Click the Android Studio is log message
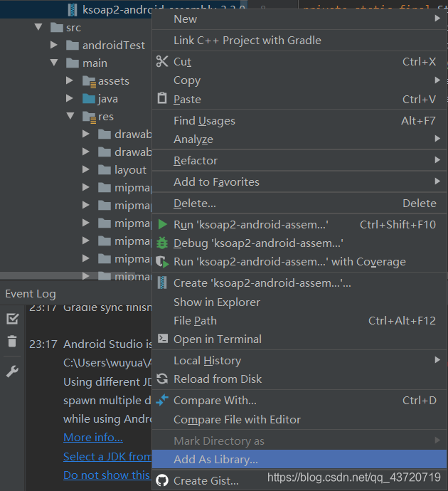Viewport: 448px width, 491px height. pyautogui.click(x=107, y=344)
